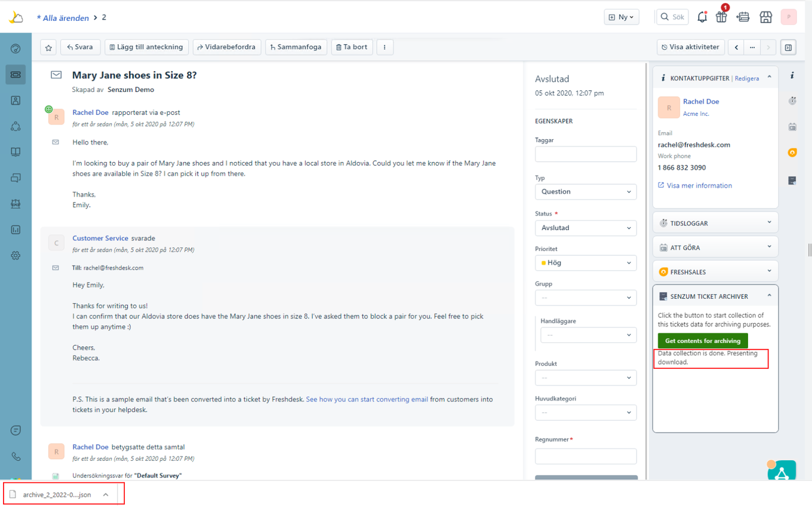Viewport: 812px width, 508px height.
Task: Open Visa mer information link
Action: click(x=699, y=185)
